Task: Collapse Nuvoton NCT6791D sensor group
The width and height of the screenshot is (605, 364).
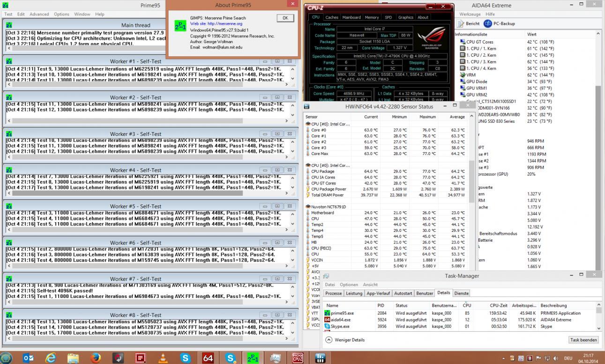Action: [x=307, y=207]
